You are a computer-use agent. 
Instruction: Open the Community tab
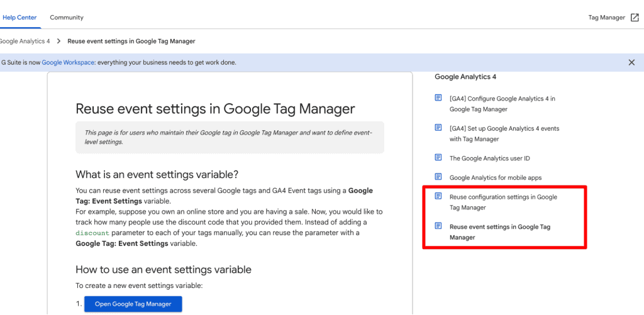tap(67, 18)
